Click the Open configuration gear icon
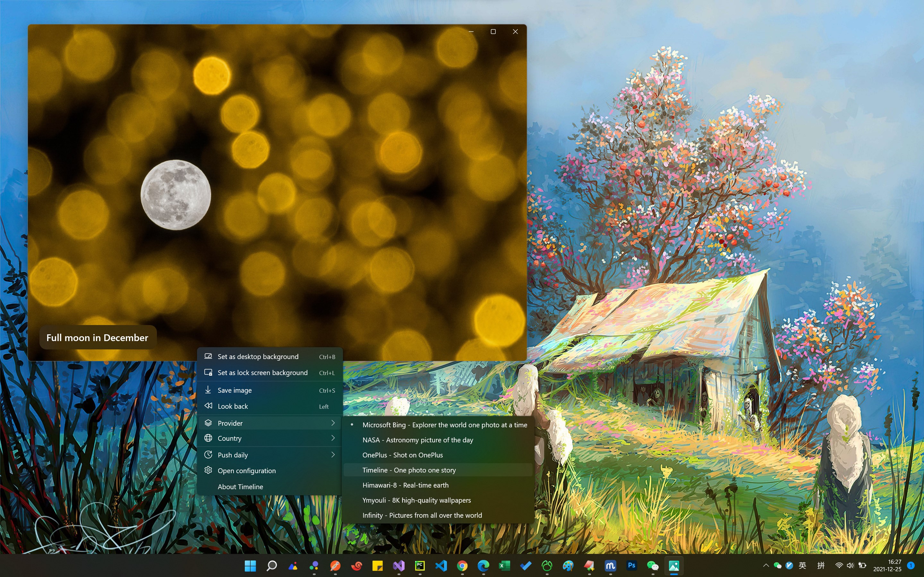Image resolution: width=924 pixels, height=577 pixels. 208,470
